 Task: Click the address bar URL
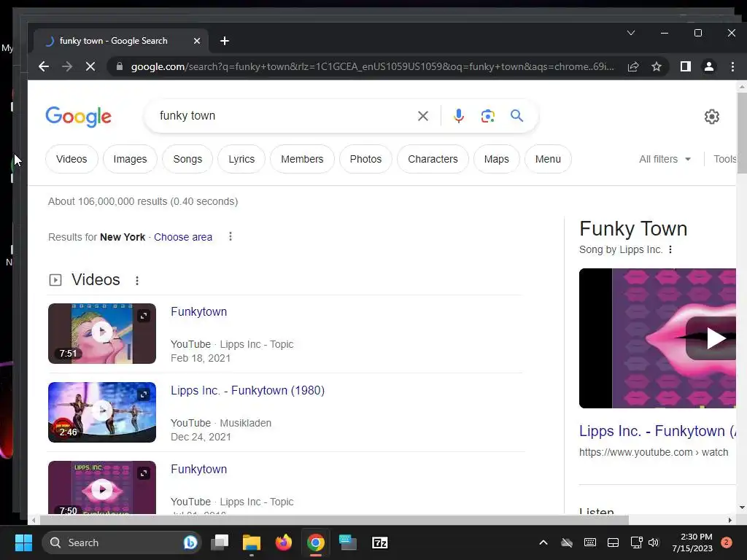tap(373, 66)
